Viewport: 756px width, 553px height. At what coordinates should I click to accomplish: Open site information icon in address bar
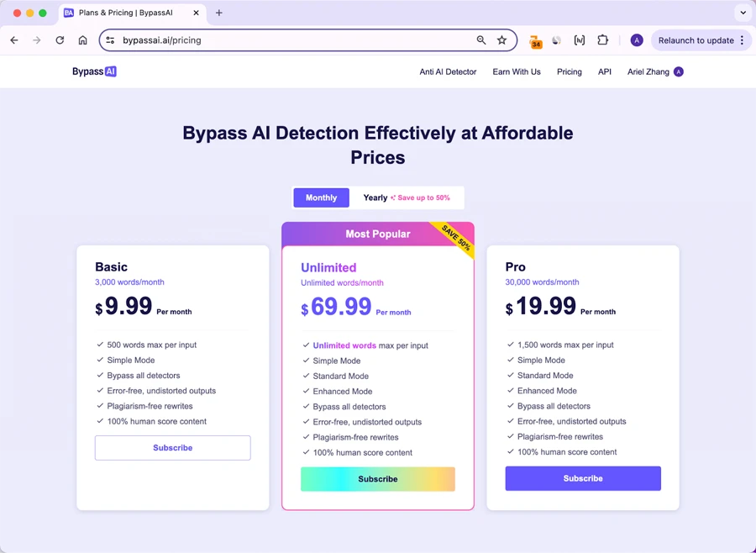pyautogui.click(x=110, y=40)
